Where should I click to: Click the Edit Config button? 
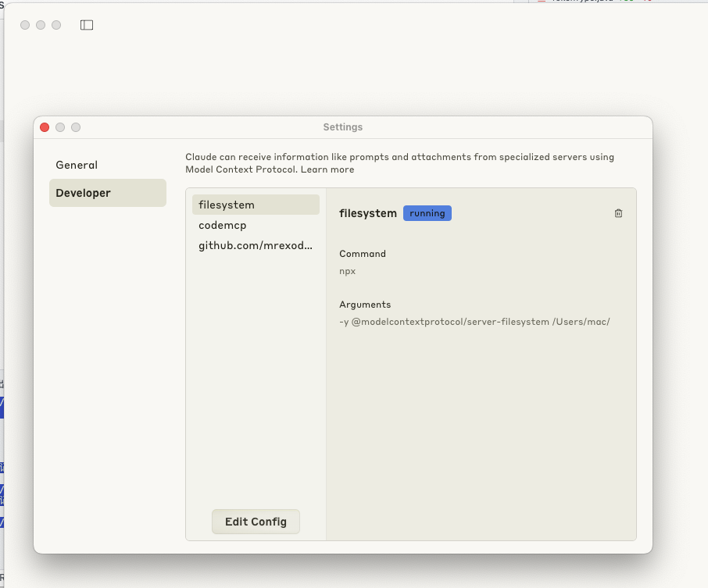pyautogui.click(x=256, y=522)
